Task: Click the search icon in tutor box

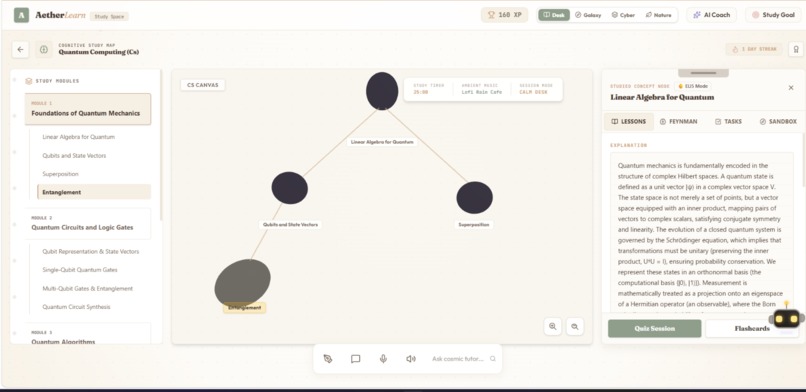Action: (492, 359)
